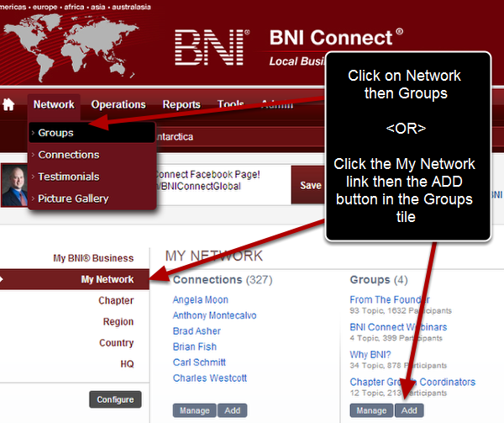Open the Reports menu

[181, 105]
